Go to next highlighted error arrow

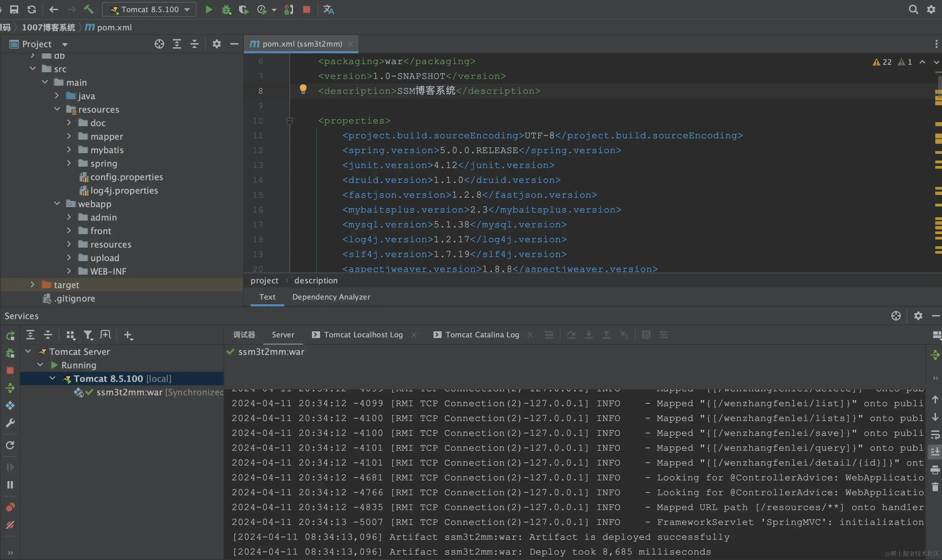(936, 62)
